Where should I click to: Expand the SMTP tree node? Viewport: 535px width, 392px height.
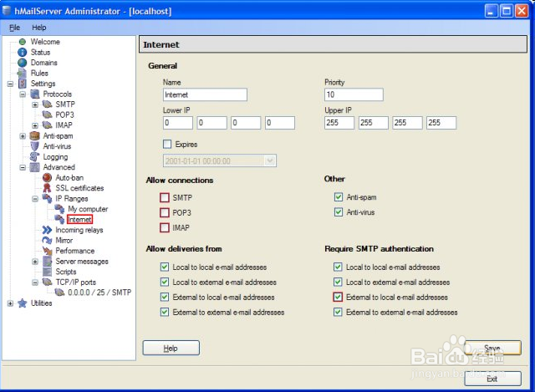pyautogui.click(x=35, y=104)
